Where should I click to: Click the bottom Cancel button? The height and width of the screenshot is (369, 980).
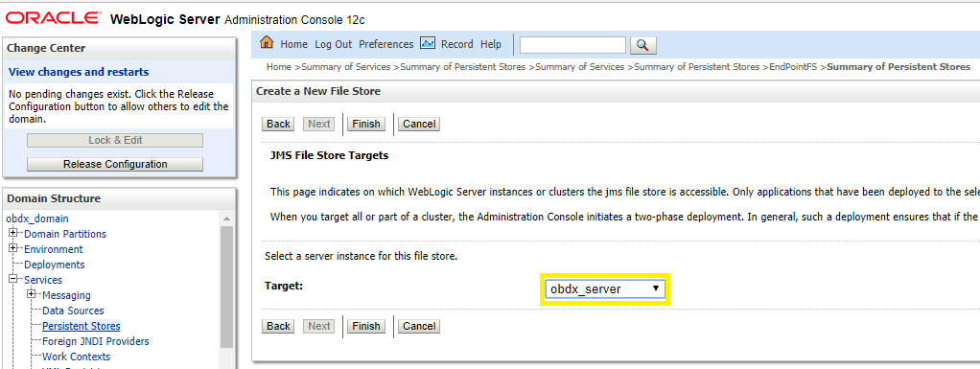click(419, 326)
